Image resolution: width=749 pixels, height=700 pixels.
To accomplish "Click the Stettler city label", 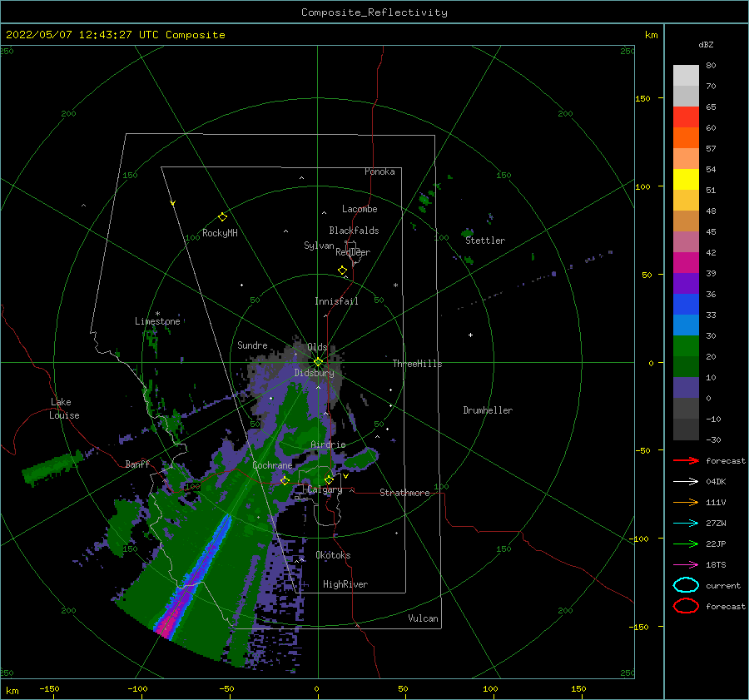I will (x=485, y=241).
